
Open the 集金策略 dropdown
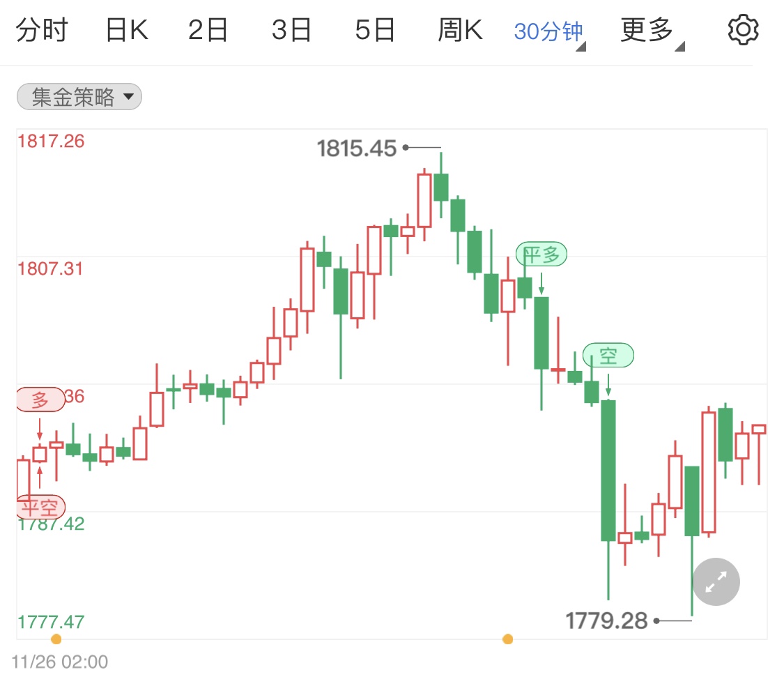coord(78,97)
